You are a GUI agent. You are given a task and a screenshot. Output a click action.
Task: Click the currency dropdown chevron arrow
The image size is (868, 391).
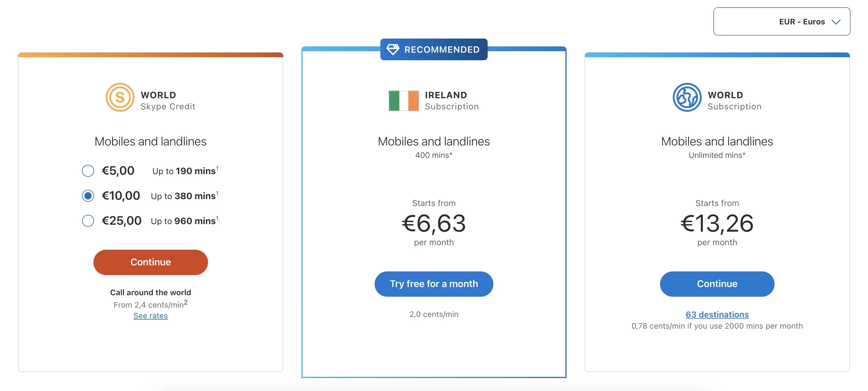tap(836, 22)
